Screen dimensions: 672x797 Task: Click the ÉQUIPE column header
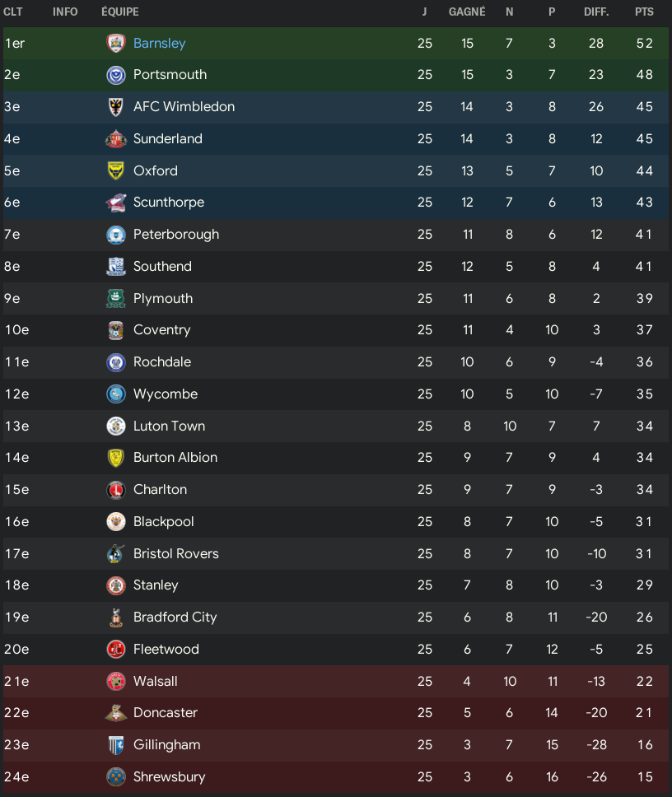[x=120, y=12]
